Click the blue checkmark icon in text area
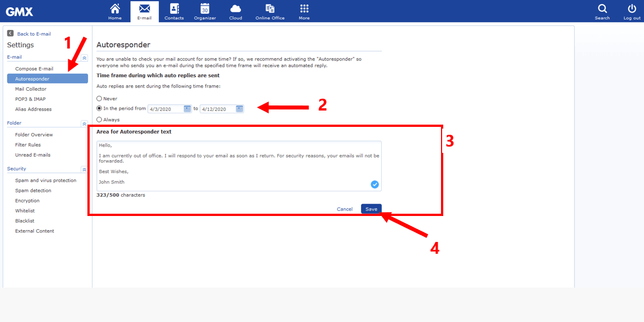 (374, 184)
